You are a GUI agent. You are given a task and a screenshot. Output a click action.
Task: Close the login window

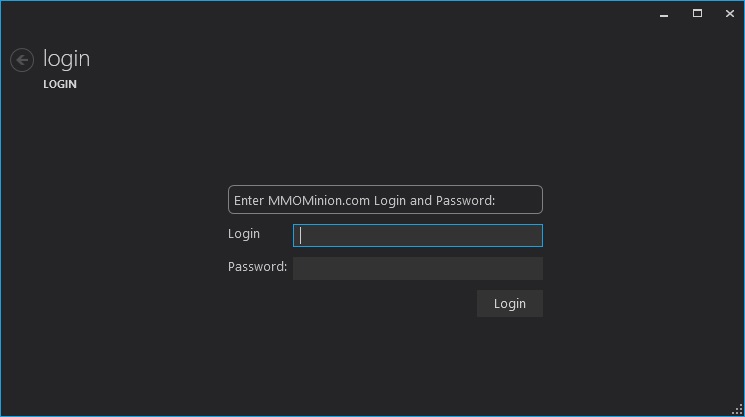point(729,14)
